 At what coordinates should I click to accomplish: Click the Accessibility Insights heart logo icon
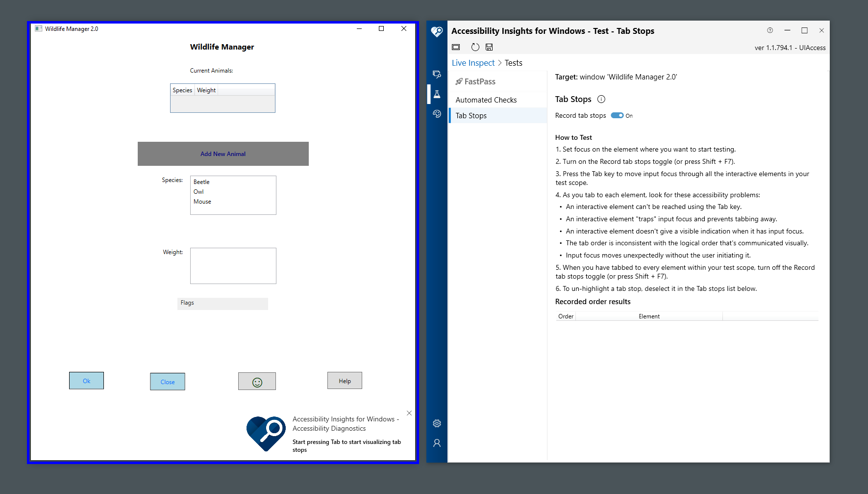point(437,31)
